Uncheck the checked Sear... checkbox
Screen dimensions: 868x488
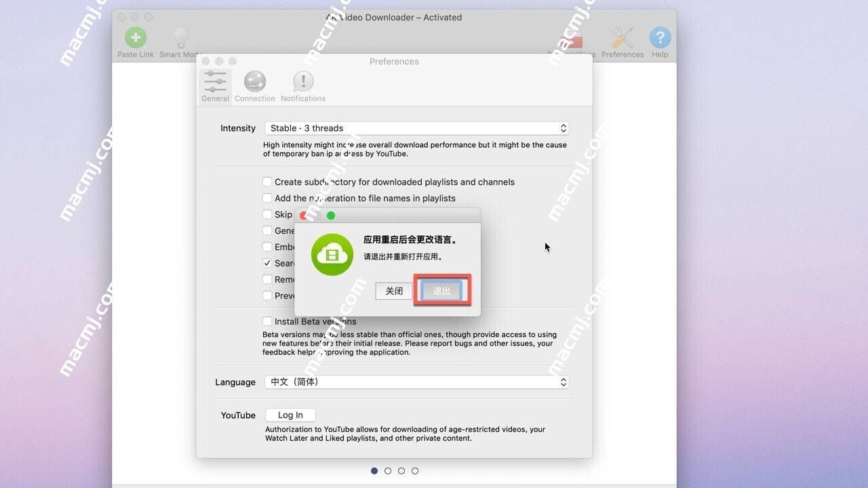(267, 263)
